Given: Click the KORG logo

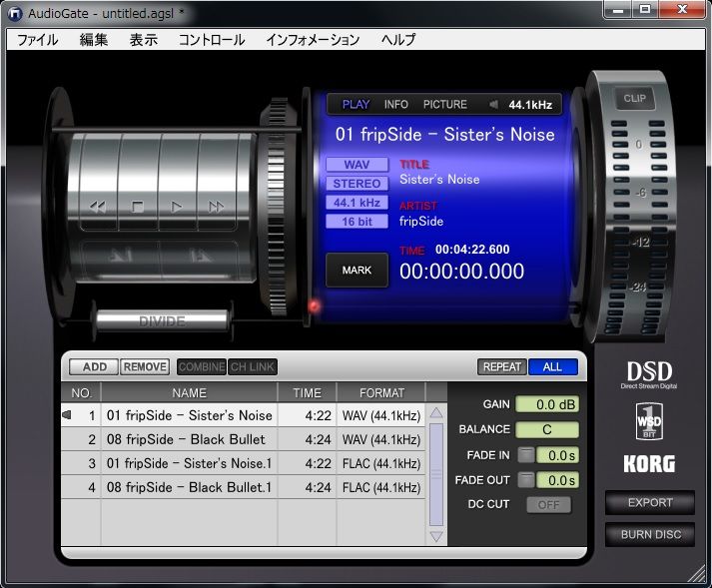Looking at the screenshot, I should (649, 464).
